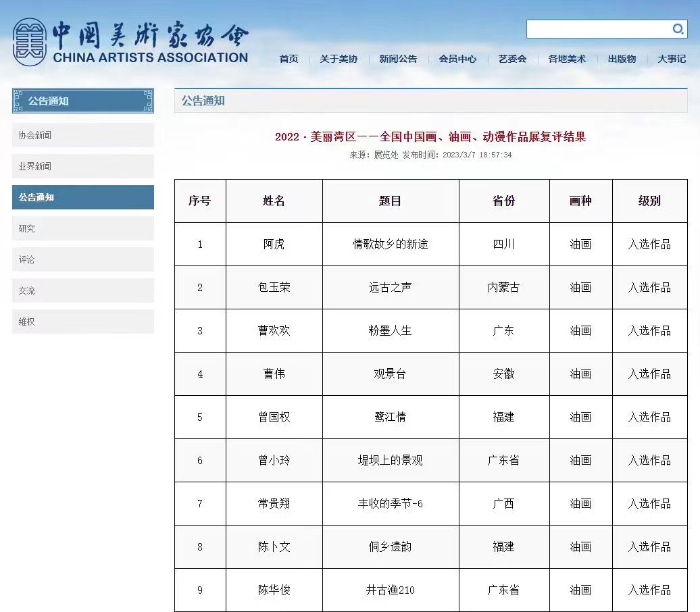This screenshot has height=612, width=700.
Task: Click the 姓名 table column header
Action: click(x=274, y=201)
